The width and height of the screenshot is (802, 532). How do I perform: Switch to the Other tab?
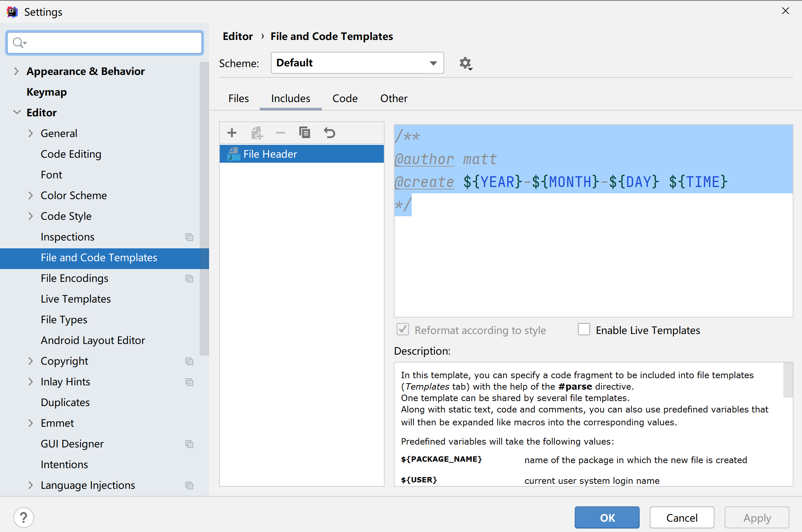pyautogui.click(x=394, y=98)
